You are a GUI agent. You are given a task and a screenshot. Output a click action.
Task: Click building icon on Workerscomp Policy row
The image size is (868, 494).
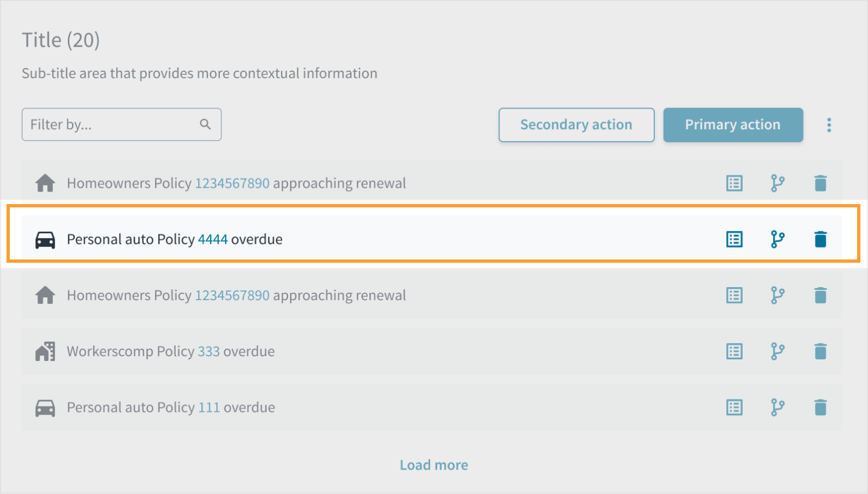(45, 351)
